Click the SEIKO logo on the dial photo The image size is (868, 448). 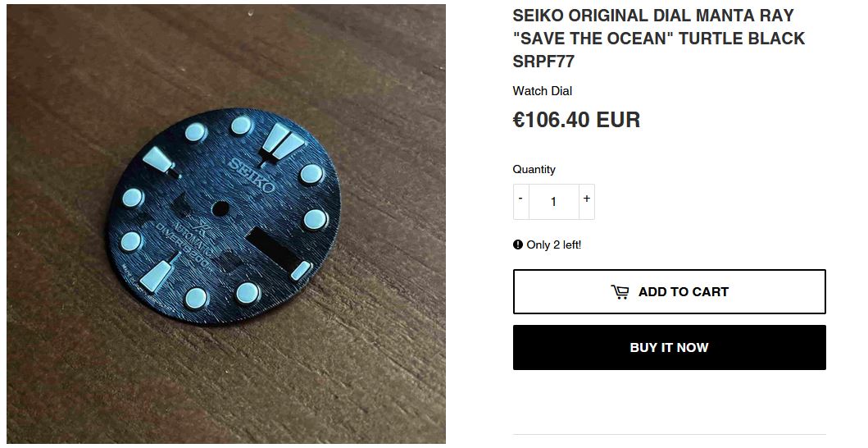pos(252,174)
